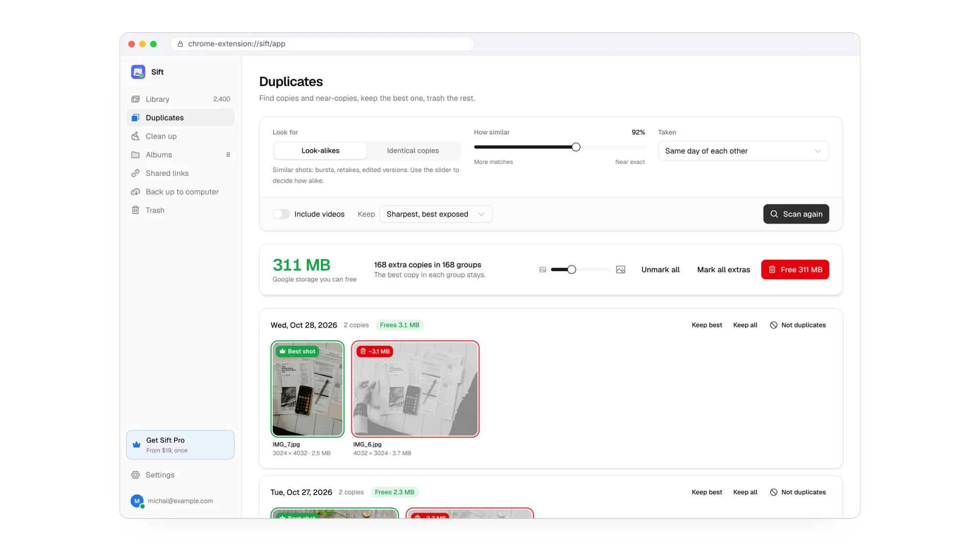Click Mark all extras

click(723, 270)
